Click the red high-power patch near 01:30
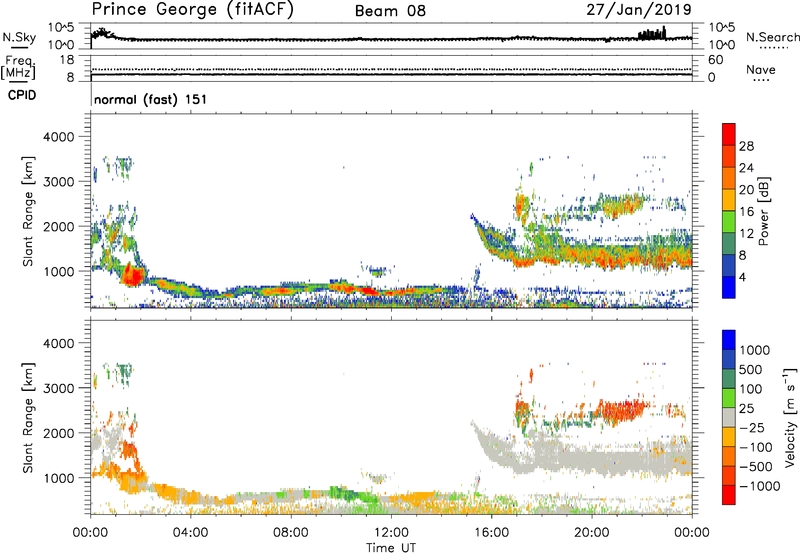Viewport: 800px width, 554px height. click(133, 275)
